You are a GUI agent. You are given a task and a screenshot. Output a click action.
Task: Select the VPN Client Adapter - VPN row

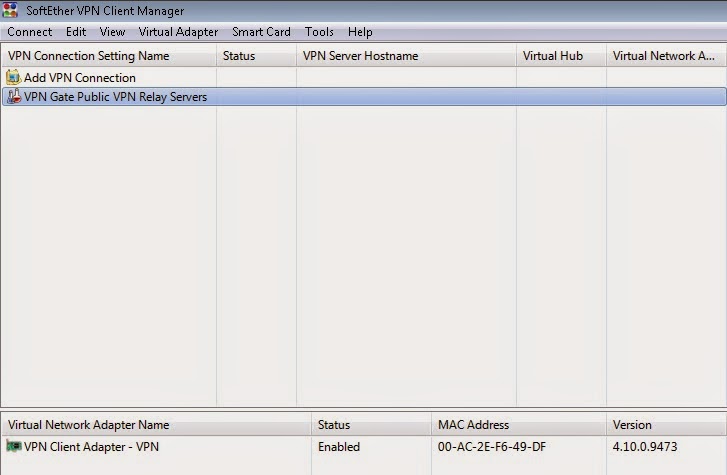(364, 447)
